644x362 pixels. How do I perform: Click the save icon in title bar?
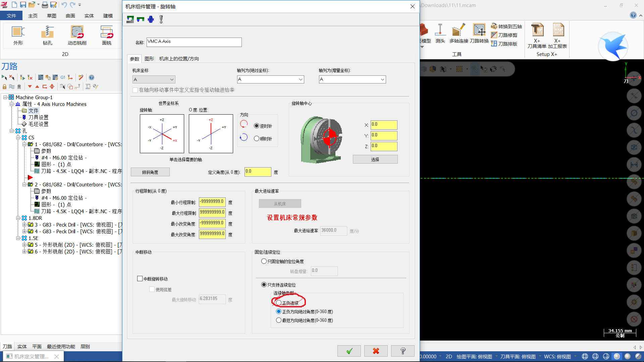(23, 5)
